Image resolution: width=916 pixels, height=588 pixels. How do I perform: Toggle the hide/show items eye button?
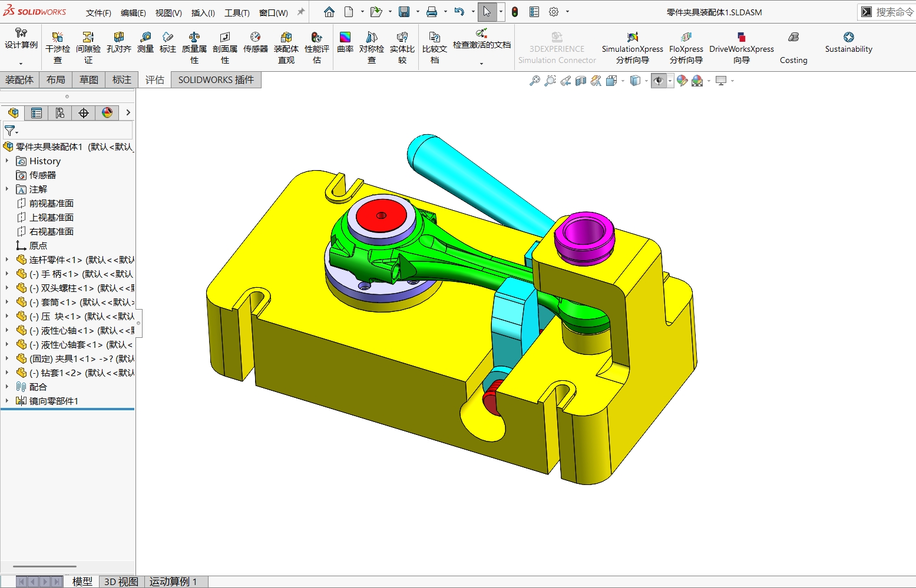659,81
